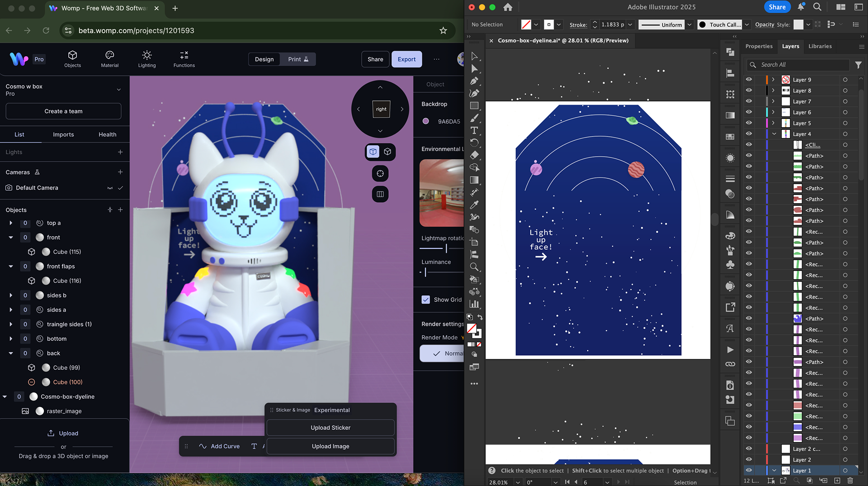Toggle Layer 5 visibility eye
The width and height of the screenshot is (868, 486).
tap(749, 123)
